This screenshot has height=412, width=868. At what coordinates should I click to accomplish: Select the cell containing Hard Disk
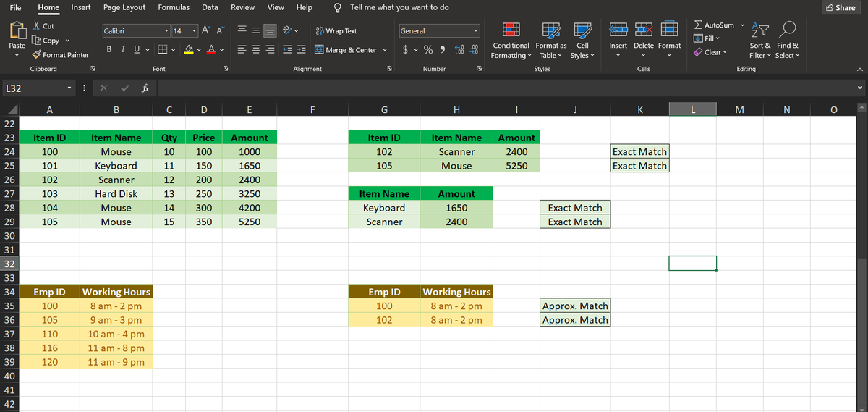point(116,194)
